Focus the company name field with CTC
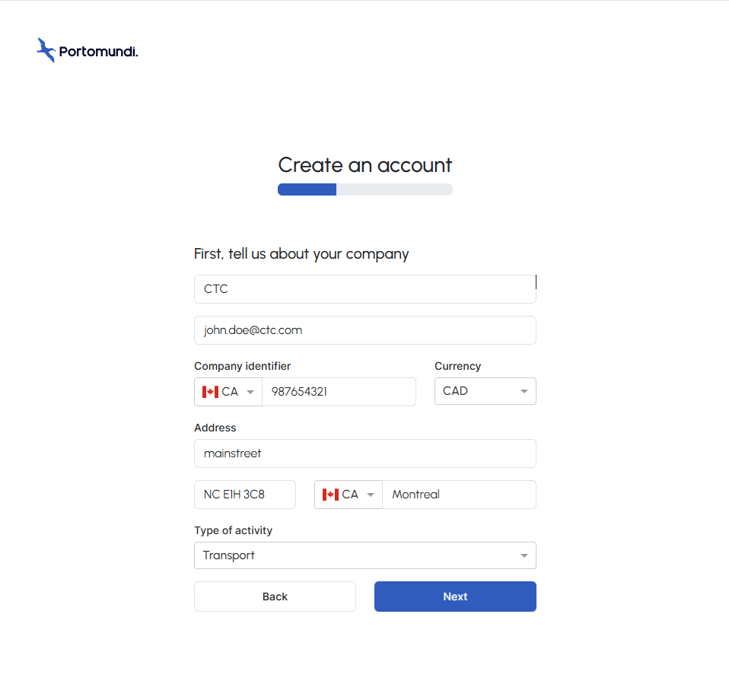This screenshot has width=729, height=700. (365, 289)
